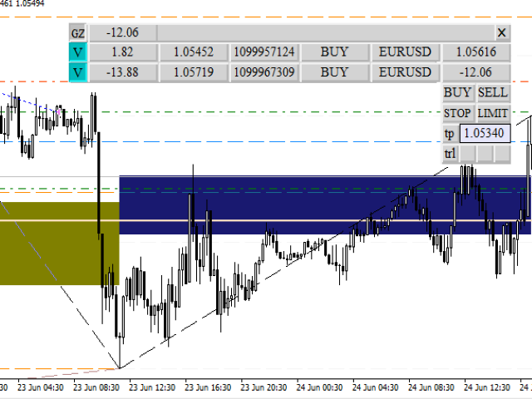
Task: Toggle the V button for order 1099967309
Action: point(77,72)
